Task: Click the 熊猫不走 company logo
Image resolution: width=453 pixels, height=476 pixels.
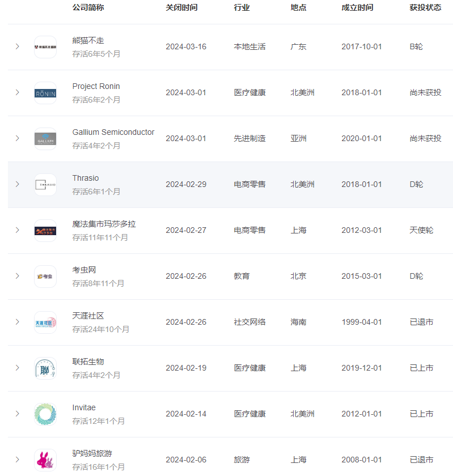Action: point(45,47)
